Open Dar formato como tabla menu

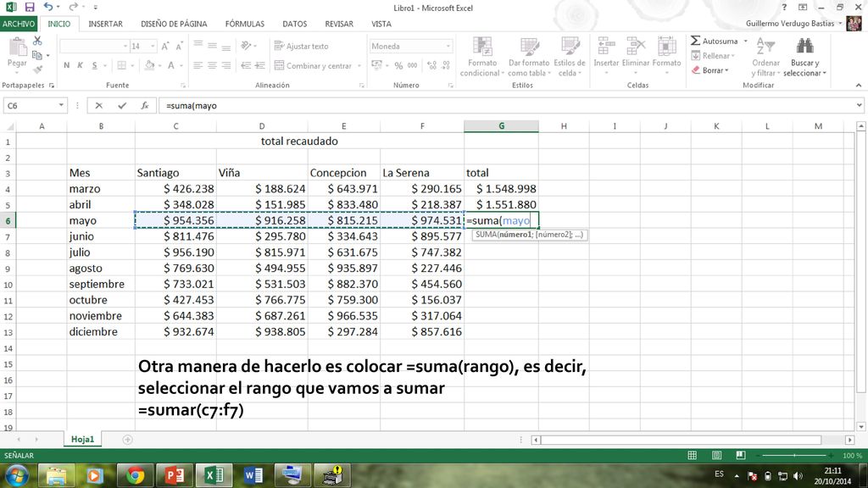pyautogui.click(x=529, y=57)
